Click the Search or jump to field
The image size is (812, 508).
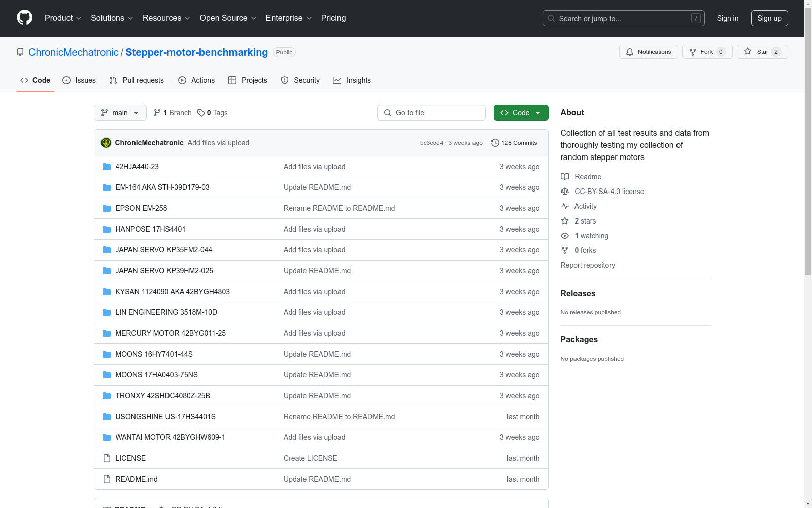(624, 18)
